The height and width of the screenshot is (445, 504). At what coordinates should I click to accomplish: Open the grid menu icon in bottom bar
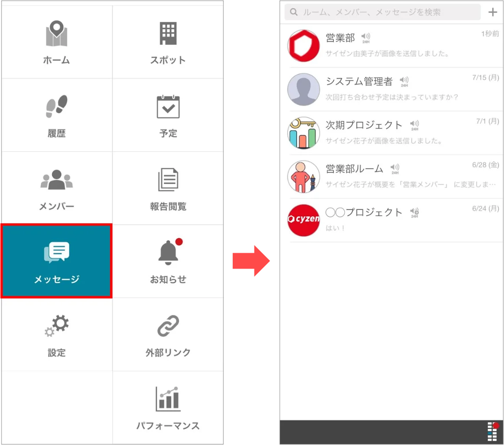click(492, 431)
